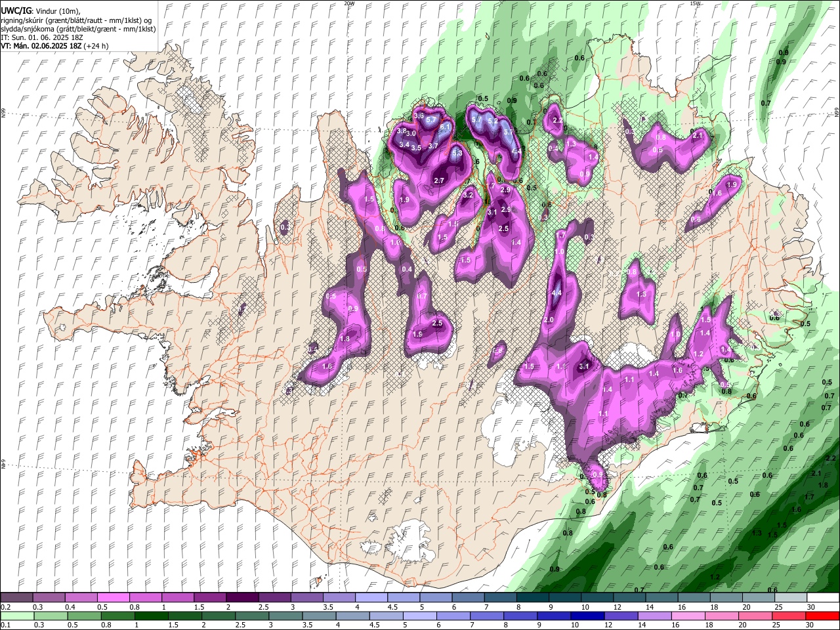Click the dark teal 9 swatch in snow legend

click(x=565, y=598)
